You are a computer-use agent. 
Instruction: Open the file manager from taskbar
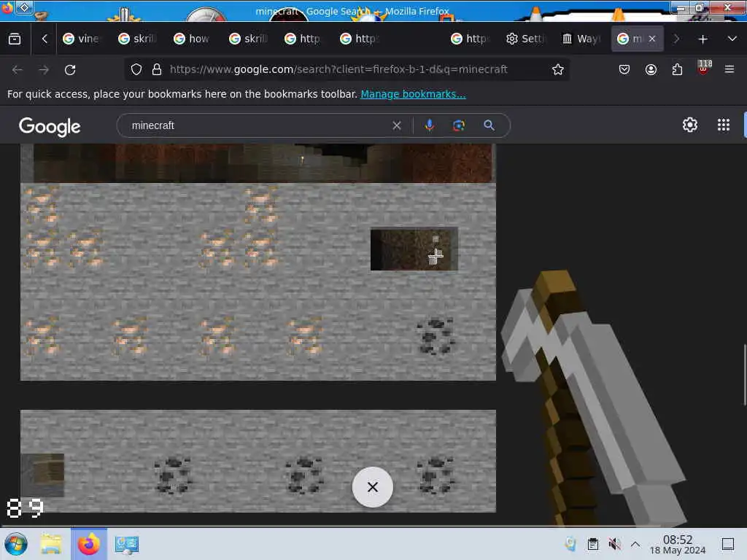point(52,544)
